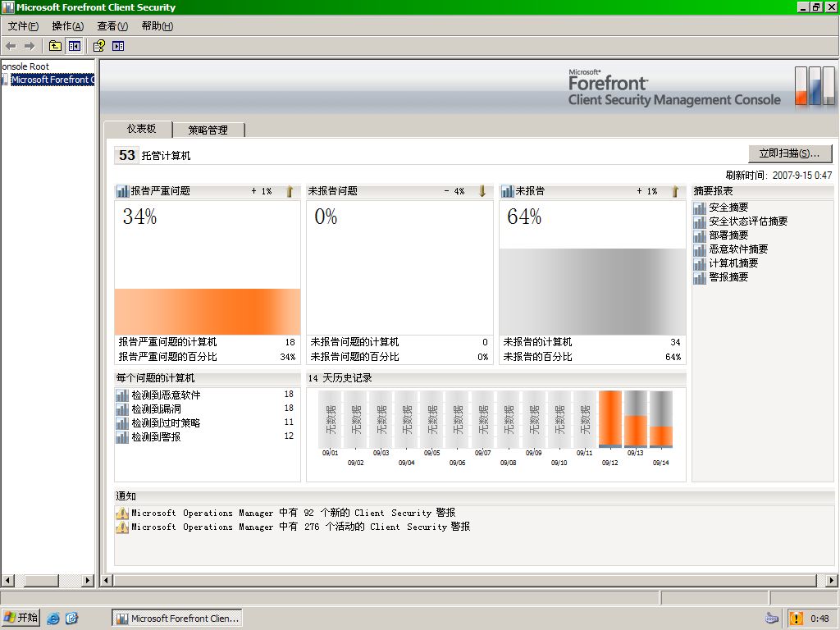This screenshot has width=840, height=630.
Task: Click warning icon for 92 new alerts
Action: [122, 514]
